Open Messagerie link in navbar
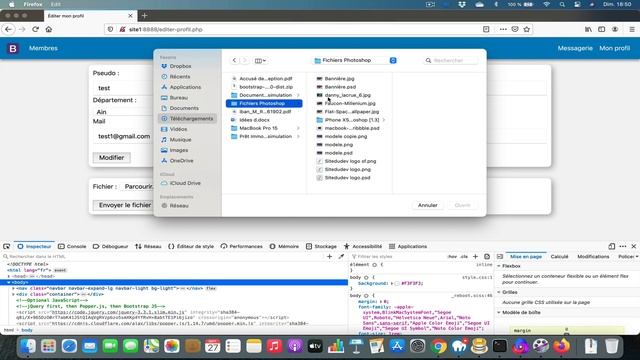Screen dimensions: 640x360 tap(575, 48)
